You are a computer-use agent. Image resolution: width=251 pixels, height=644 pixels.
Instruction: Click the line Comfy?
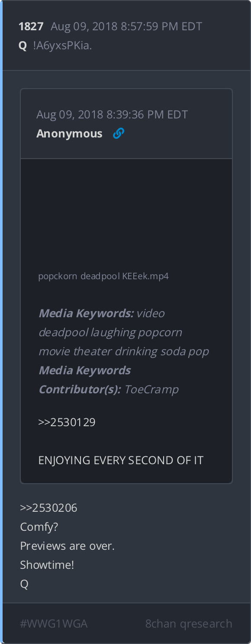pos(39,527)
